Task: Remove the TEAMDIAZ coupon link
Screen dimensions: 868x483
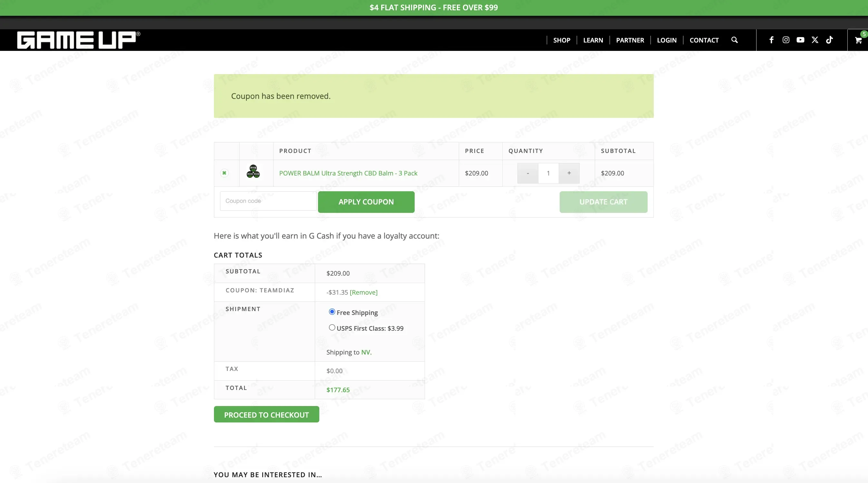Action: [x=363, y=292]
